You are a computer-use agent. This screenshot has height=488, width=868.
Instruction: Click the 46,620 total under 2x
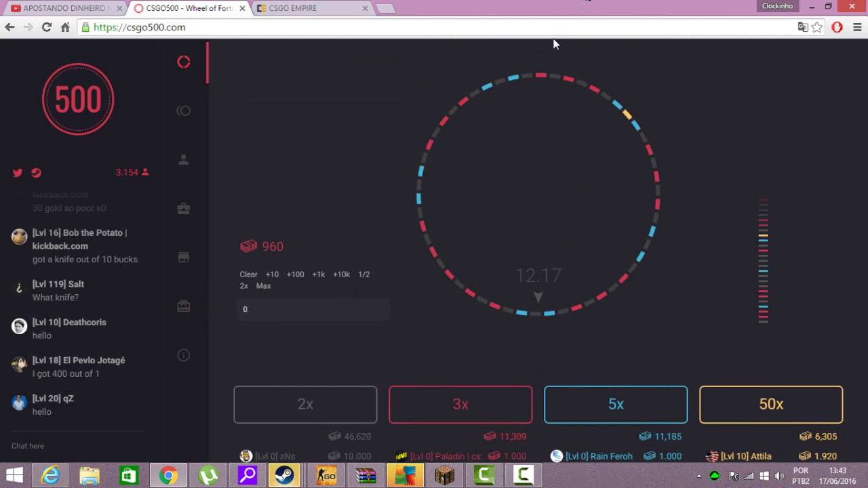(x=357, y=436)
